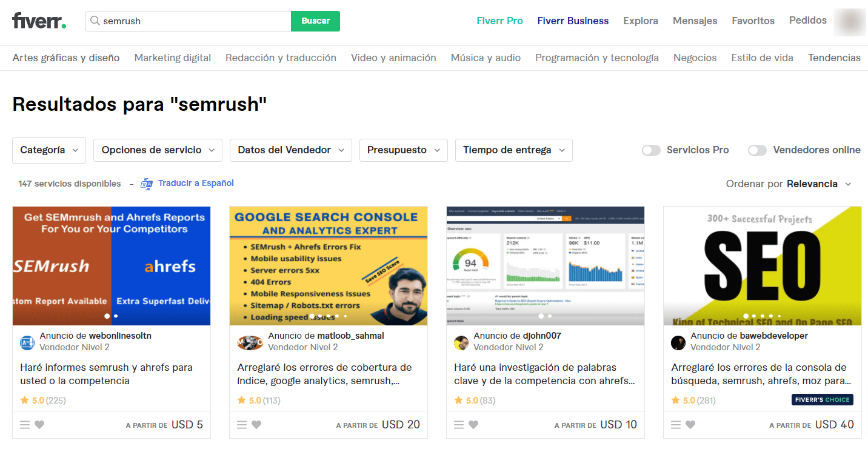Click the star rating on djohn007 gig
The height and width of the screenshot is (449, 868).
[x=475, y=400]
